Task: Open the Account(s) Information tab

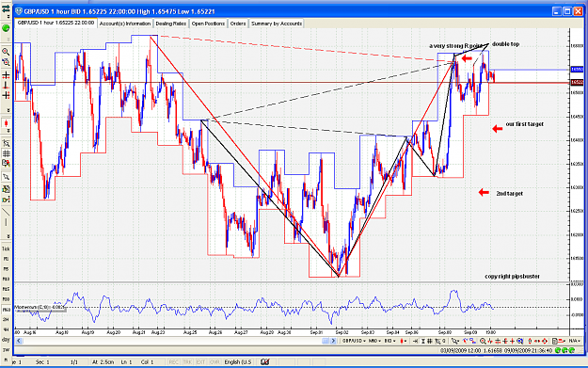Action: pos(125,24)
